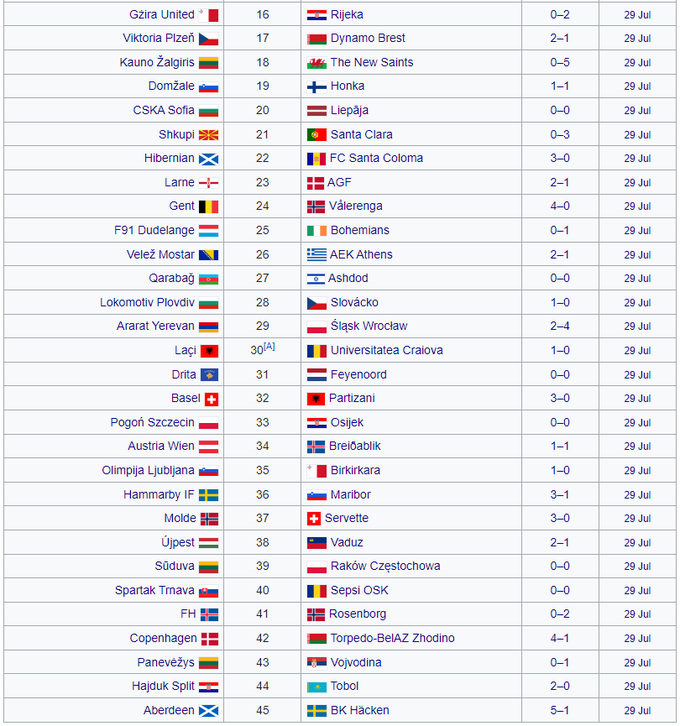This screenshot has width=680, height=726.
Task: Visit the Hajduk Split page
Action: pyautogui.click(x=163, y=686)
